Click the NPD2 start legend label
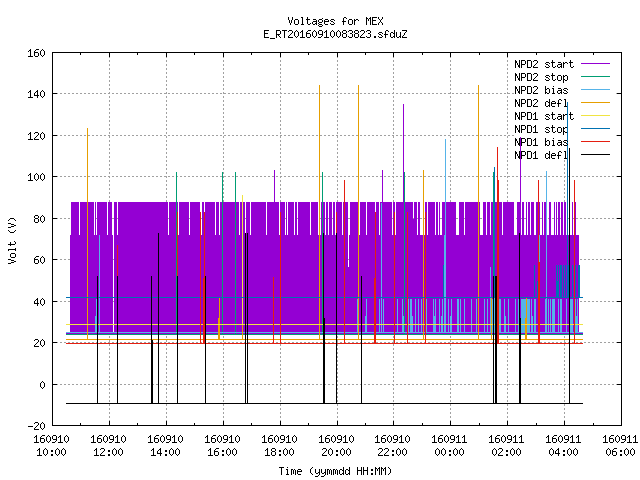 (x=544, y=64)
